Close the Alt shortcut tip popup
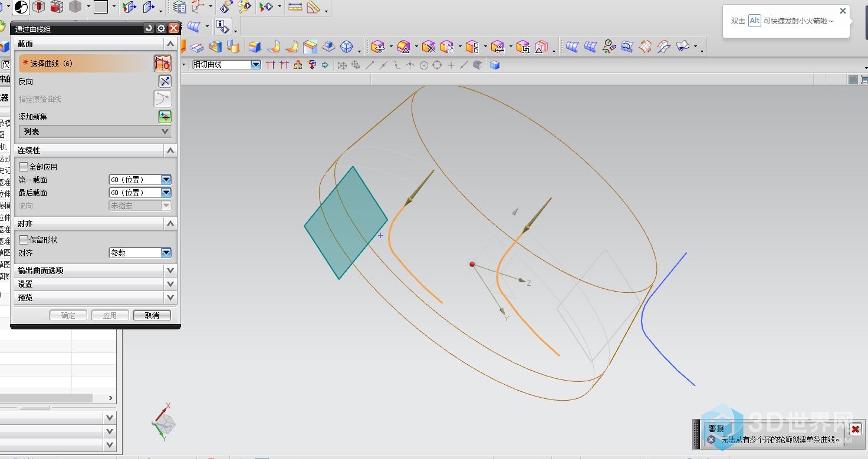 coord(843,11)
